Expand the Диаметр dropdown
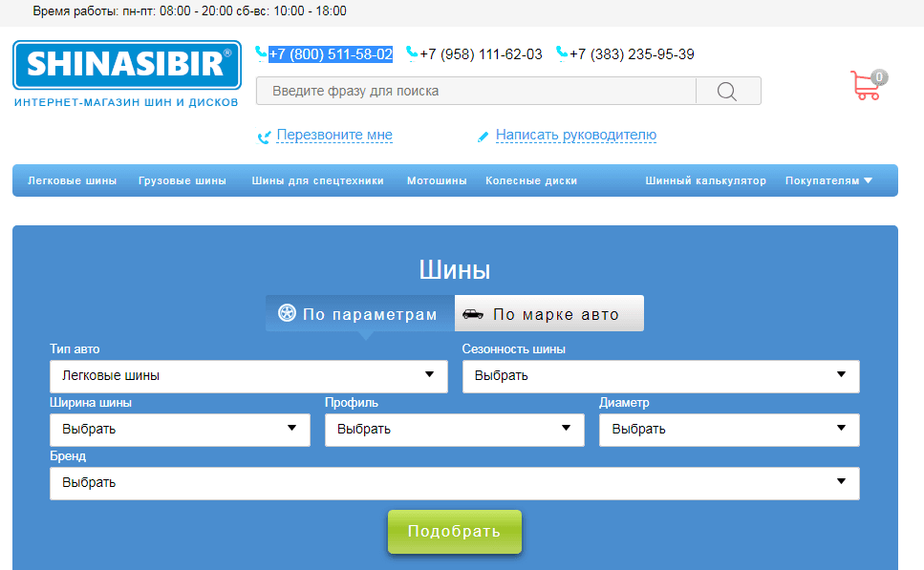 pyautogui.click(x=728, y=430)
